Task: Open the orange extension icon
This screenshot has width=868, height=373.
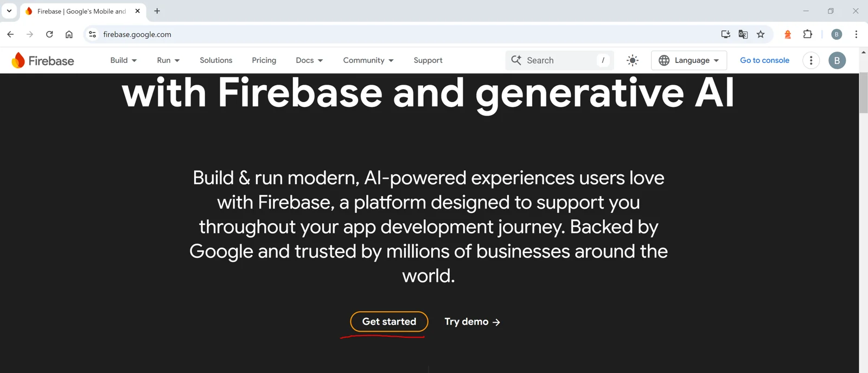Action: click(x=788, y=34)
